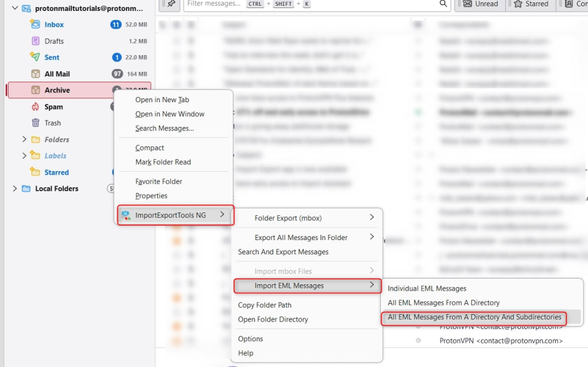Expand Export All Messages In Folder
This screenshot has height=367, width=588.
pos(307,238)
